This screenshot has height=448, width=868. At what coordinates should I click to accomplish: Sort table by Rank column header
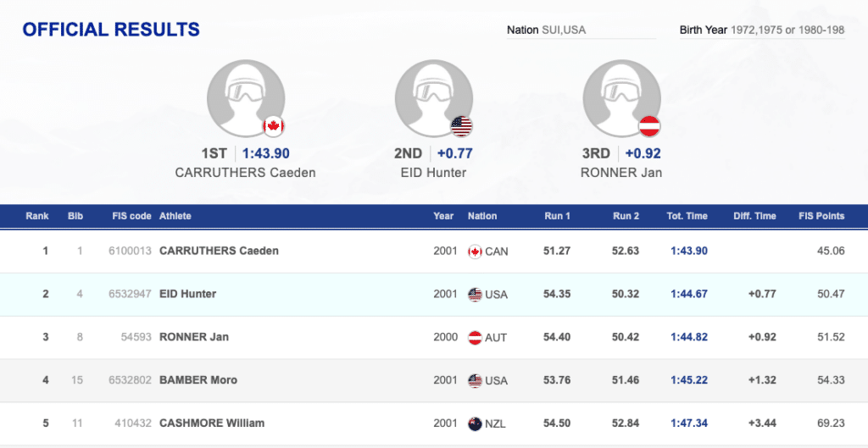pyautogui.click(x=37, y=216)
